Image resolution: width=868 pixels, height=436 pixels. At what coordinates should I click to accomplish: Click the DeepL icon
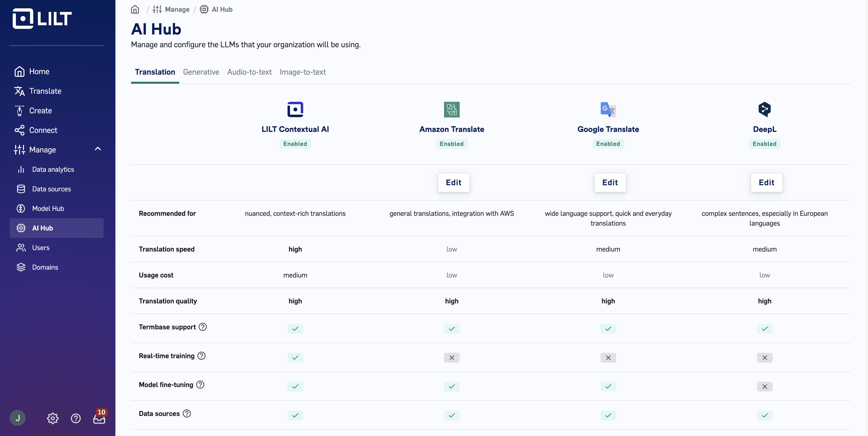point(764,110)
